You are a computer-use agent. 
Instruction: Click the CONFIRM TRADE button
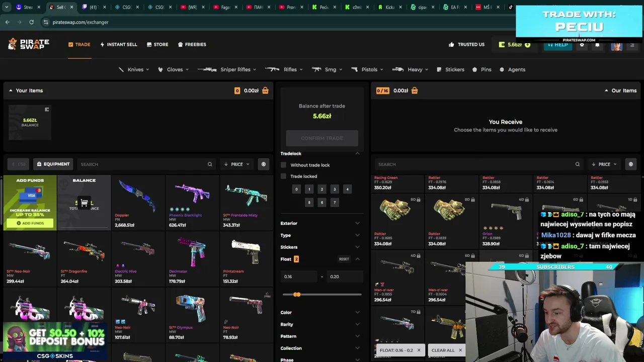(322, 138)
